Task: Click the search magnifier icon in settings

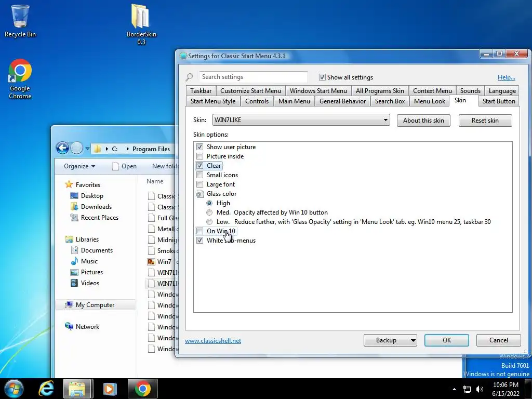Action: (x=189, y=77)
